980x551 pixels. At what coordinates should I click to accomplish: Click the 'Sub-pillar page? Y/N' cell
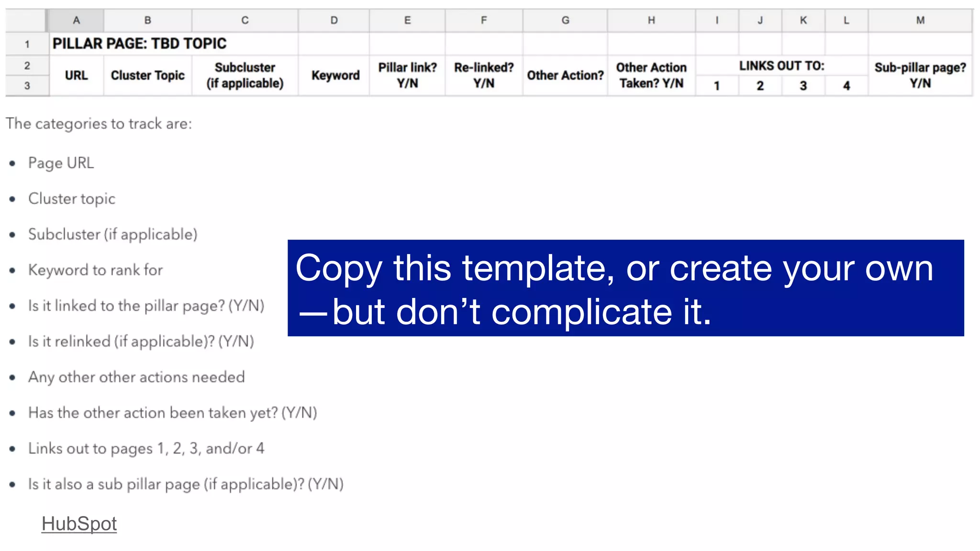[920, 76]
